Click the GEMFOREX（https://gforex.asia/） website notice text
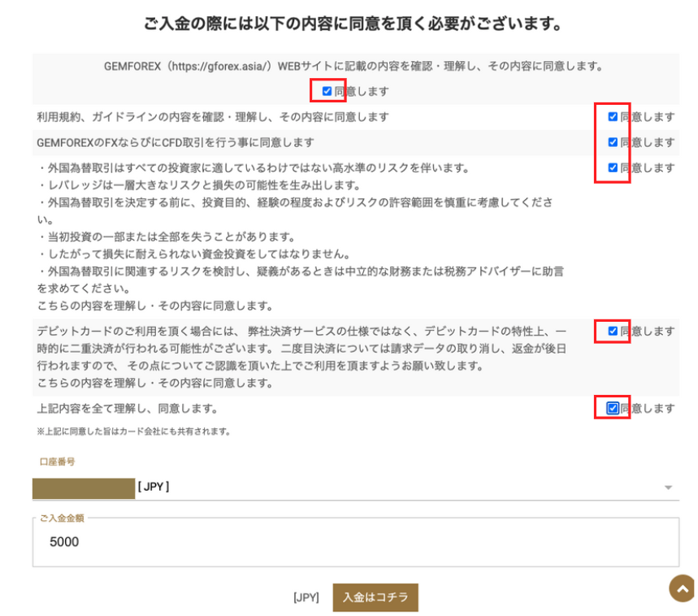This screenshot has width=698, height=616. tap(353, 67)
